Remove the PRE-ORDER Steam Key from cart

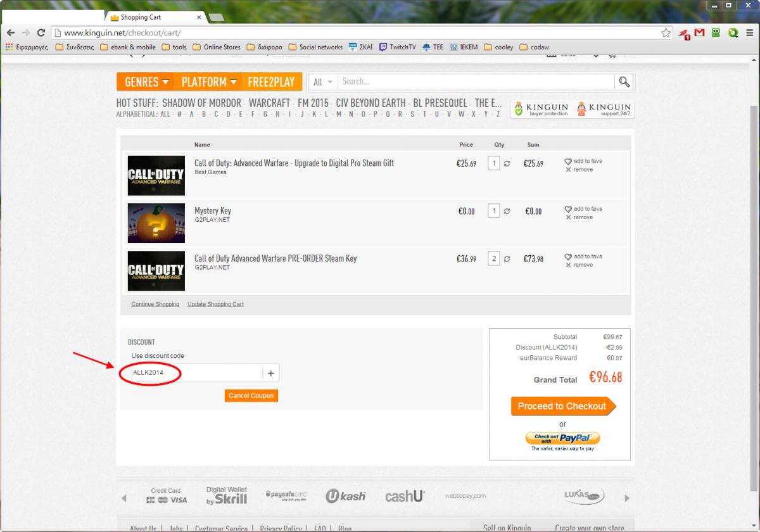pos(579,265)
